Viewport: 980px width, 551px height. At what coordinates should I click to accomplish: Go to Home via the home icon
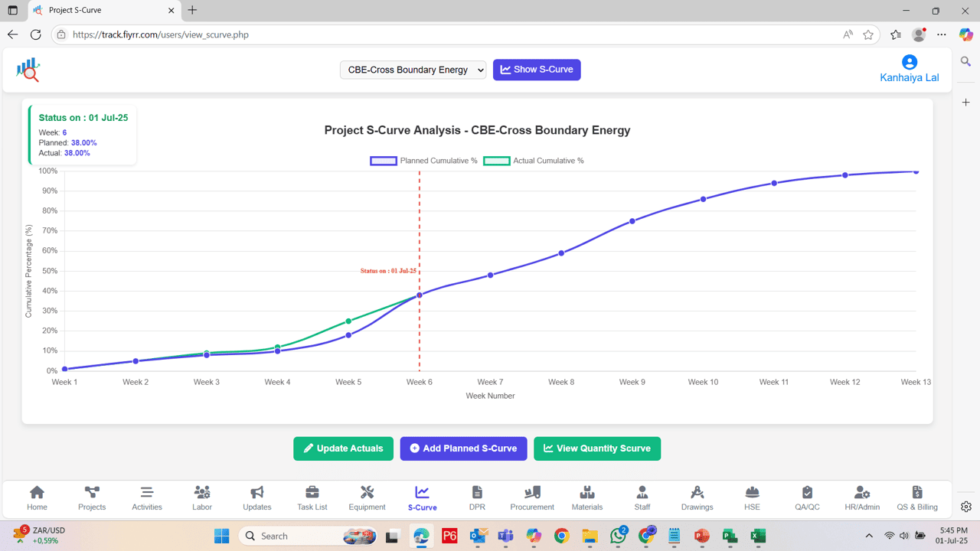tap(37, 497)
